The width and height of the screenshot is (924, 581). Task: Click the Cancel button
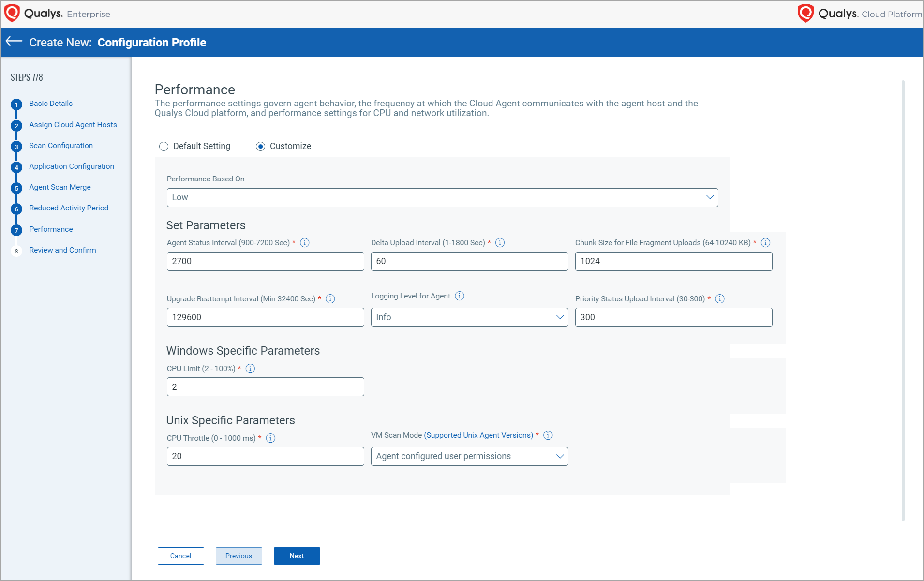181,556
